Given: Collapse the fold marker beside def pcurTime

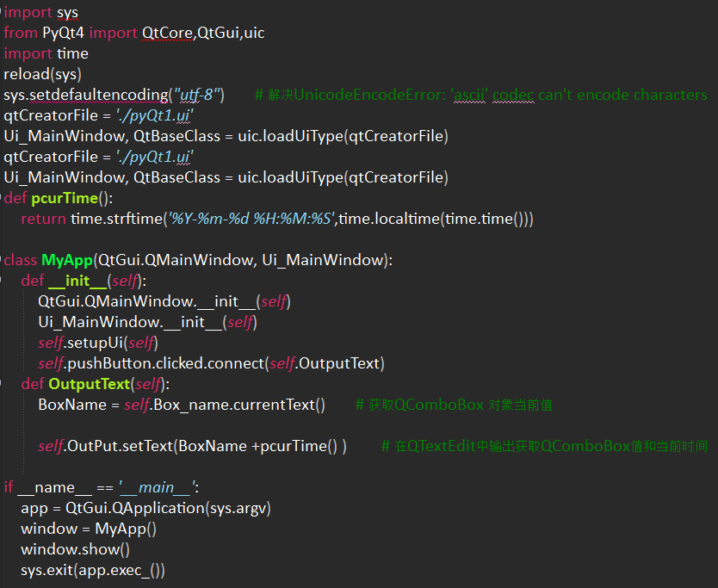Looking at the screenshot, I should 1,198.
